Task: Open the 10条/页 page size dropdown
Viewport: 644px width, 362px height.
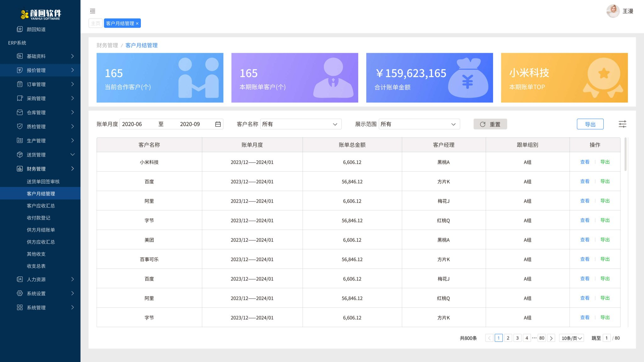Action: [x=571, y=338]
